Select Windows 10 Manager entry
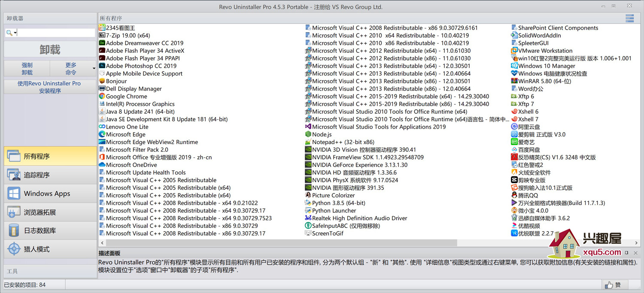This screenshot has width=644, height=293. pyautogui.click(x=543, y=66)
